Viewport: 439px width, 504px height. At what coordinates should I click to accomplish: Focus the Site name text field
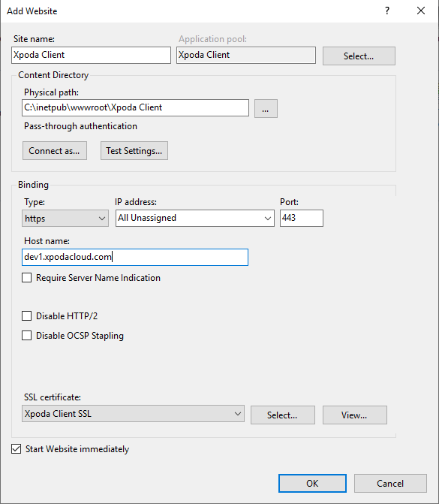coord(91,55)
